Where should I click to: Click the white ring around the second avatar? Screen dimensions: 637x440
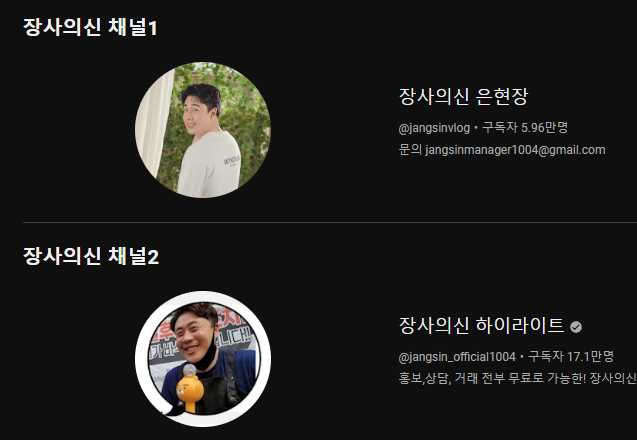(x=203, y=296)
